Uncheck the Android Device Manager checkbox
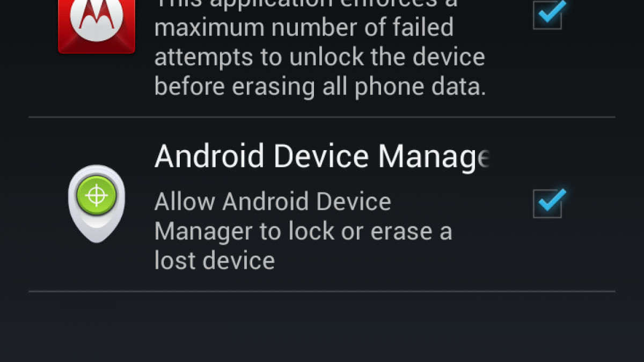 point(548,204)
